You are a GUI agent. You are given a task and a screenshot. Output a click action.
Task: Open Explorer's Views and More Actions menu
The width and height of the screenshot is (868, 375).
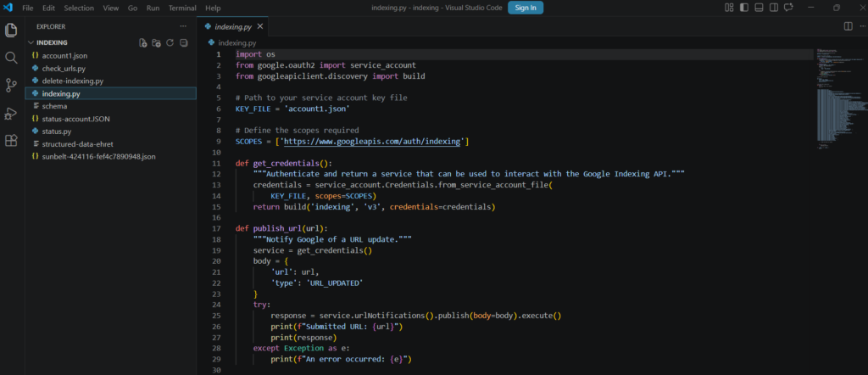click(182, 26)
